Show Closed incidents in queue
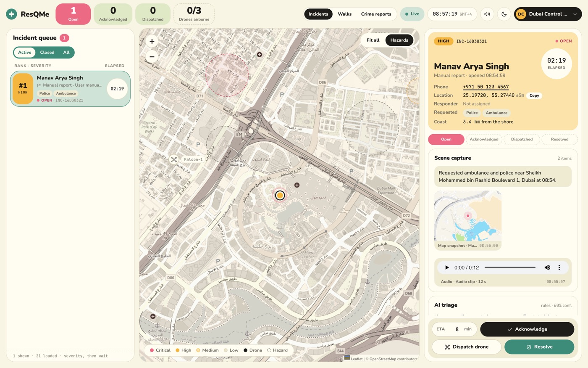Viewport: 588px width, 368px height. tap(47, 53)
